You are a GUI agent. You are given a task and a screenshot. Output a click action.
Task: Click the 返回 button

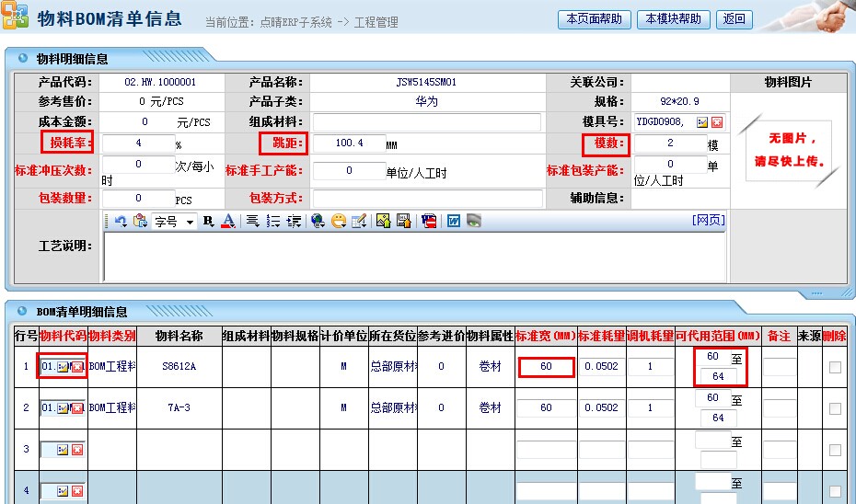click(734, 19)
